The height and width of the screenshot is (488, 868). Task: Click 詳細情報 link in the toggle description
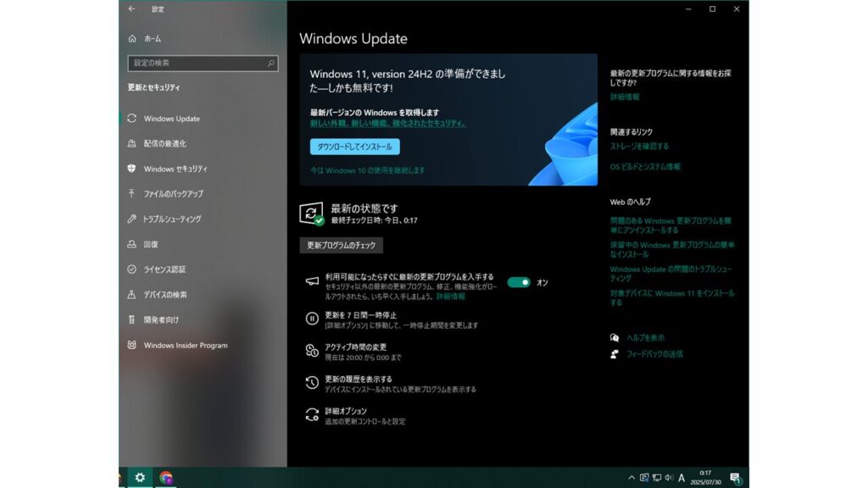pyautogui.click(x=451, y=297)
